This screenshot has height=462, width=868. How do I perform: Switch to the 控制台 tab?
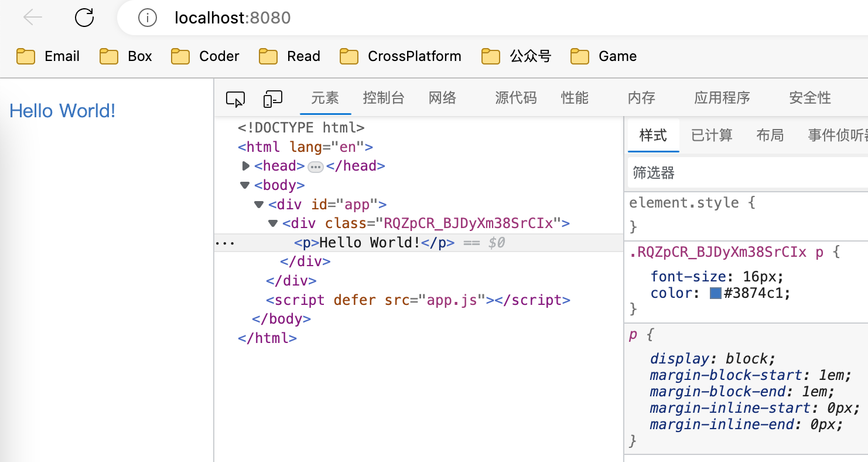(384, 98)
